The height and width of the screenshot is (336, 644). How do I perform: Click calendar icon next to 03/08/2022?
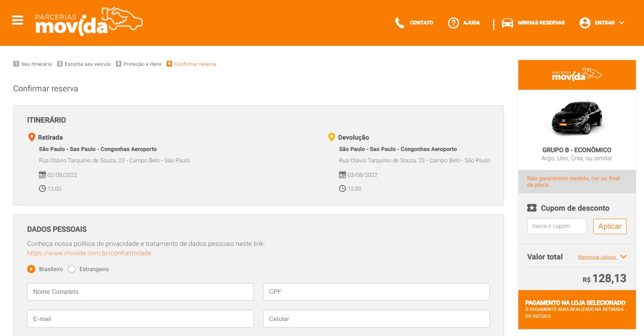(342, 175)
